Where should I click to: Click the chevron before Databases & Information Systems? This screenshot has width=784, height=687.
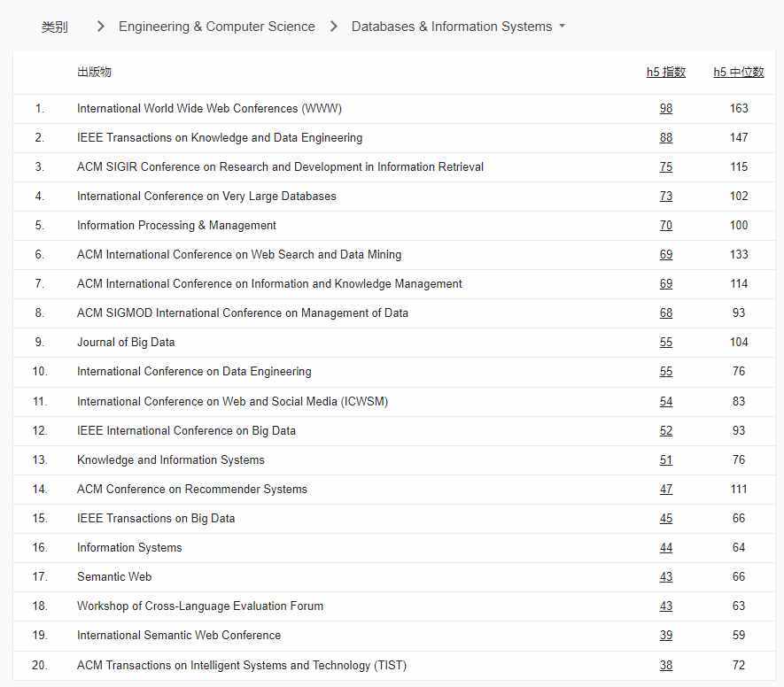tap(331, 27)
